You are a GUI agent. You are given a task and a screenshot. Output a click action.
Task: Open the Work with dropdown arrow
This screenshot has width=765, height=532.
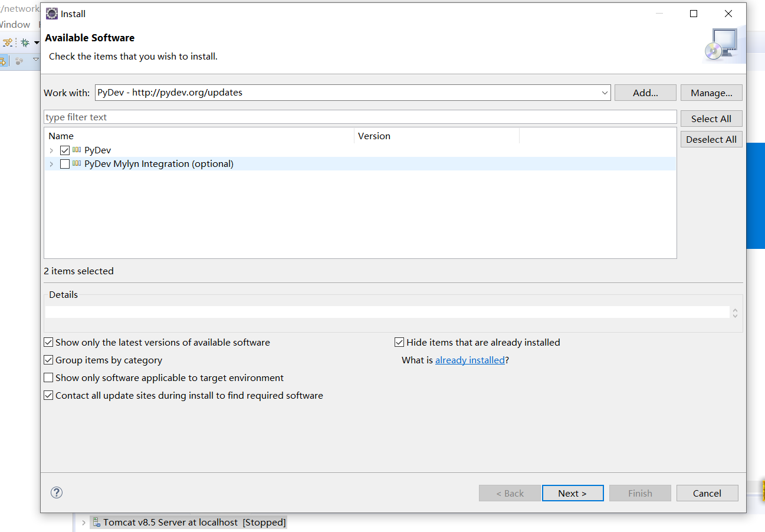click(605, 93)
